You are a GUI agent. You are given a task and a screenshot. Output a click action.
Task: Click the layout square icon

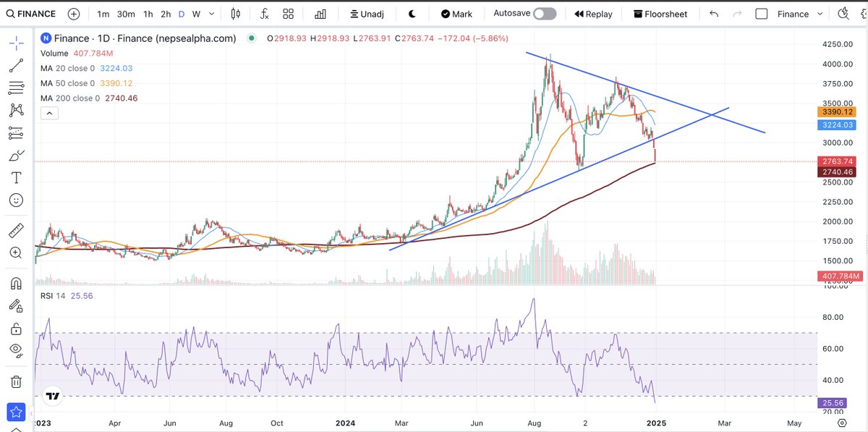coord(761,14)
